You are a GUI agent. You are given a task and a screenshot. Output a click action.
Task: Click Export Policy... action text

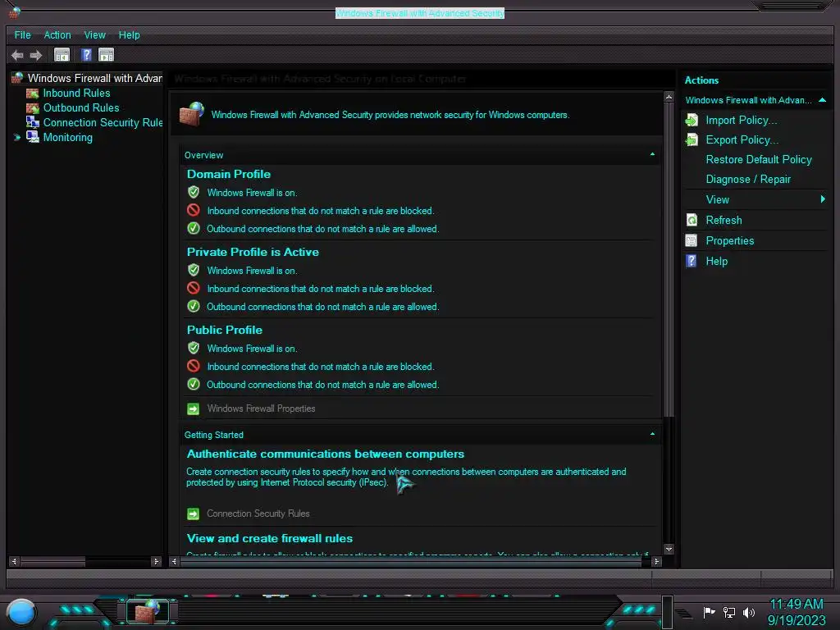[x=742, y=139]
